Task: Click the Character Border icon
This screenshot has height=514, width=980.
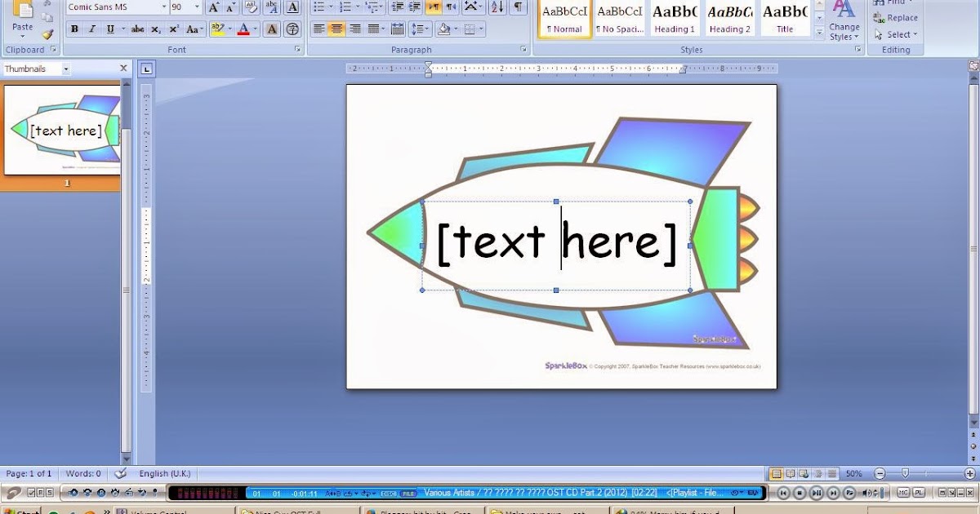Action: click(292, 7)
